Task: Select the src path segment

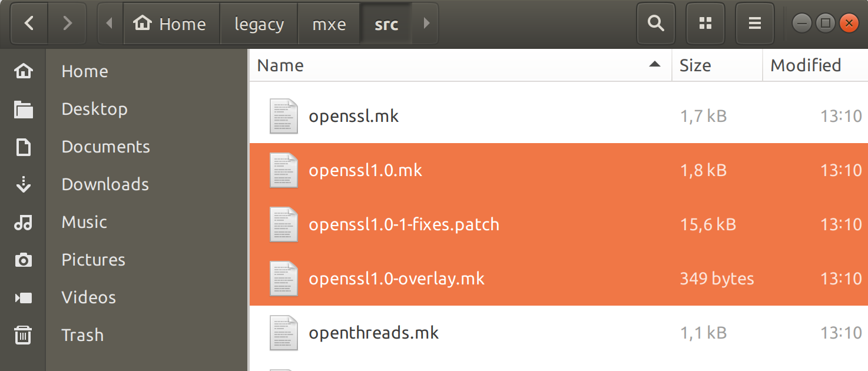Action: tap(386, 24)
